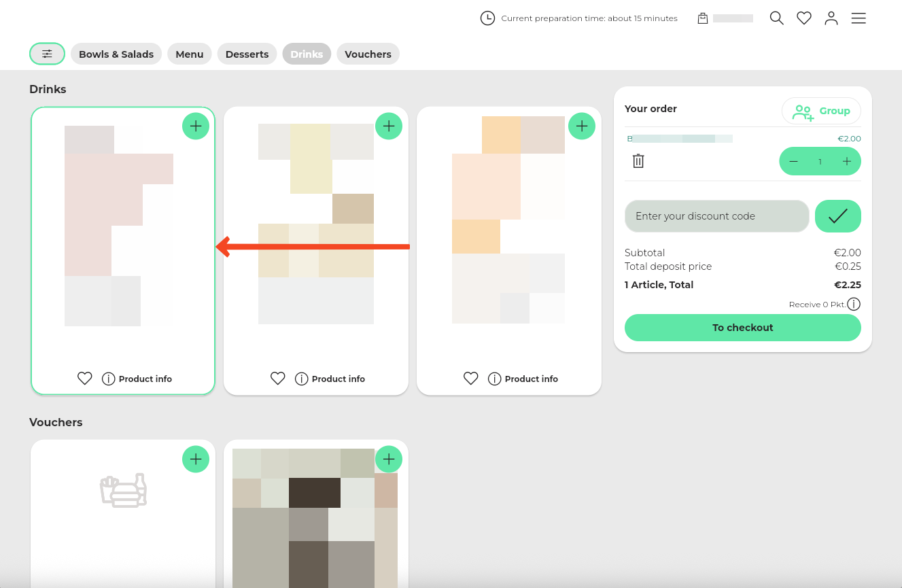Click the shopping bag icon
Screen dimensions: 902x588
coord(703,18)
